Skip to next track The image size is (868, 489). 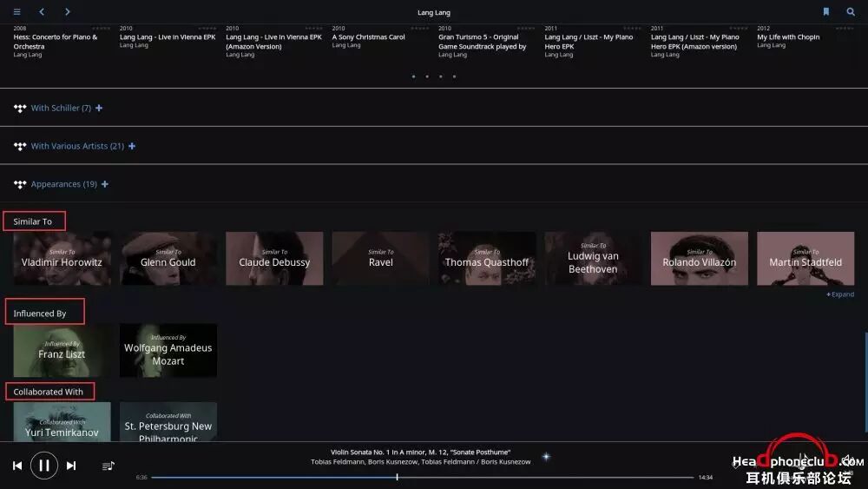coord(71,466)
